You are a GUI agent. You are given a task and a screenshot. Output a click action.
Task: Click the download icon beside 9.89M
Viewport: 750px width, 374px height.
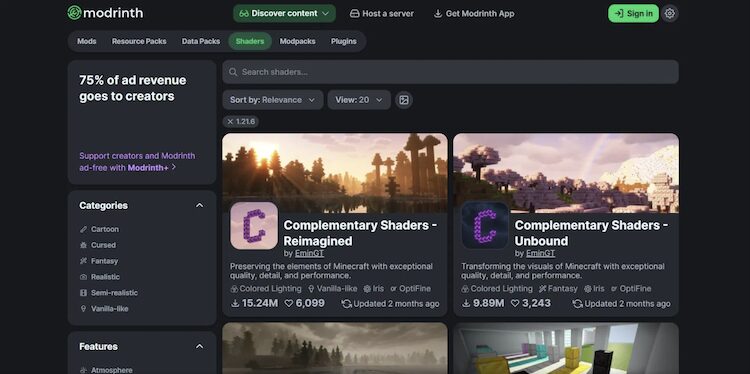coord(465,303)
